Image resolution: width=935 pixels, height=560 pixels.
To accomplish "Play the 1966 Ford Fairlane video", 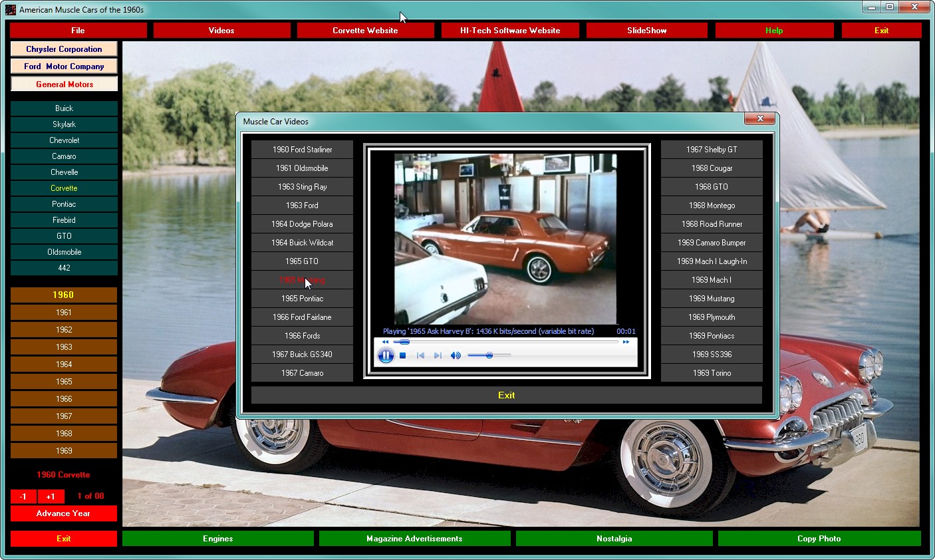I will tap(302, 317).
